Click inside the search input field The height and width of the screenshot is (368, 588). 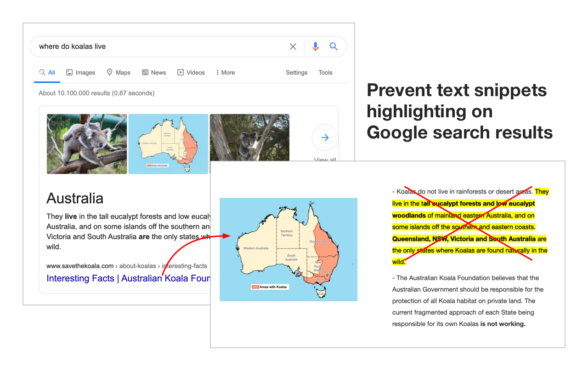tap(138, 46)
